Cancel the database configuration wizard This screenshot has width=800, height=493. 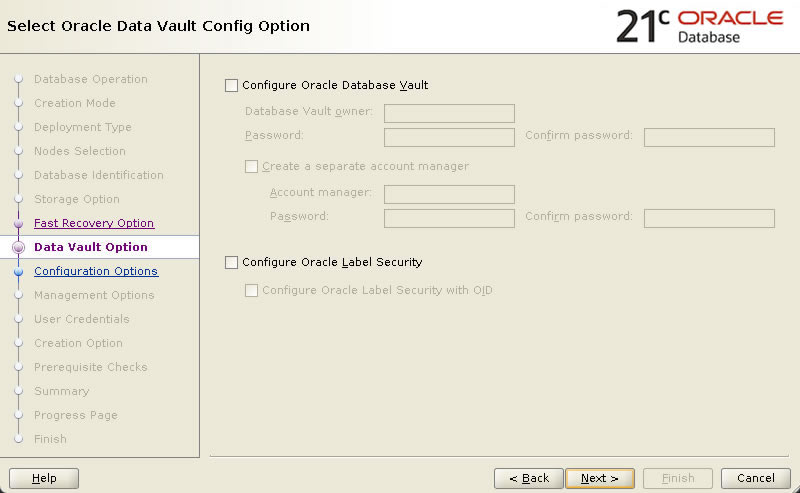tap(756, 478)
